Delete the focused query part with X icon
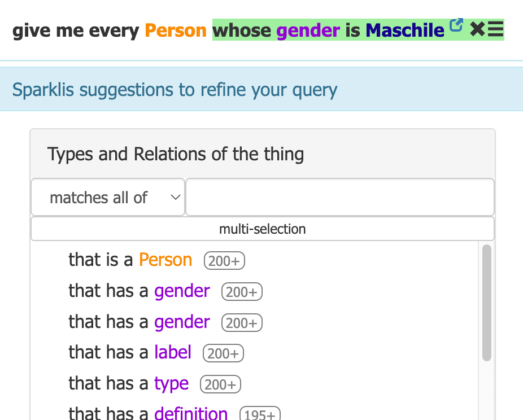Image resolution: width=523 pixels, height=420 pixels. pos(477,29)
